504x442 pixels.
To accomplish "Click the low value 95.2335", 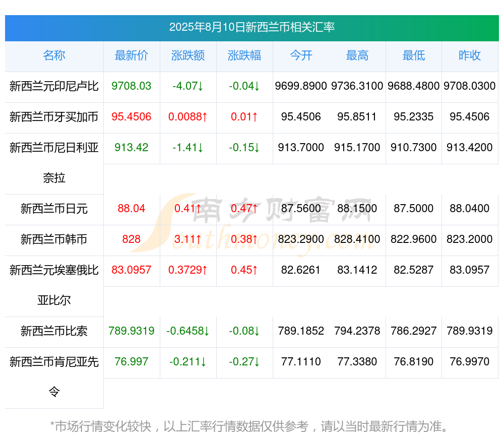I will [x=414, y=117].
